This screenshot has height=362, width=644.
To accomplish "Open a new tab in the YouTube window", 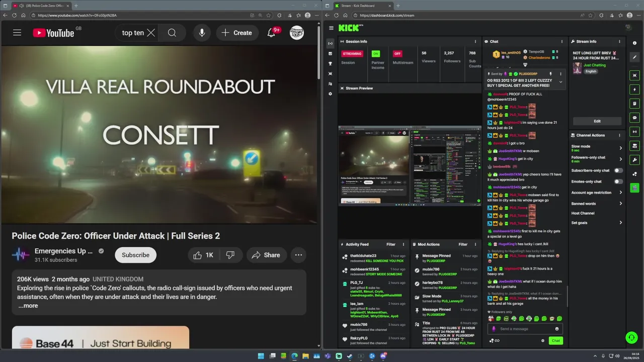I will pyautogui.click(x=76, y=6).
